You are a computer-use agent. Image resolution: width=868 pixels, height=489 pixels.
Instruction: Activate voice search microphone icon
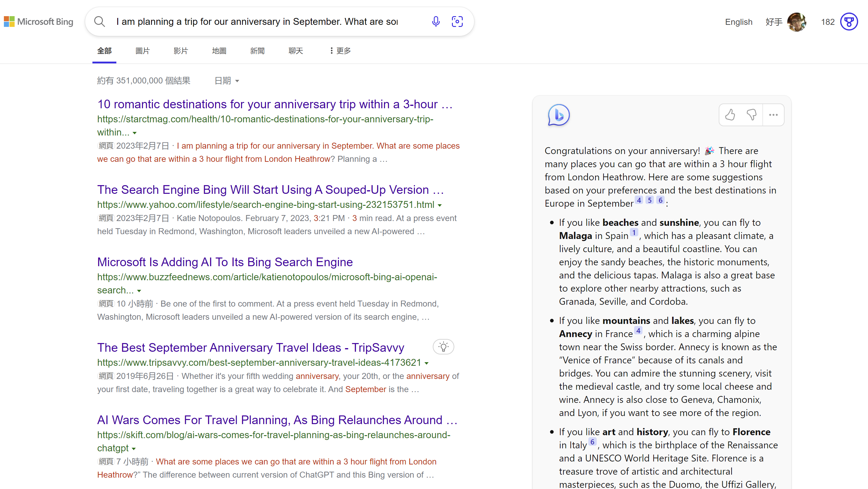coord(436,22)
